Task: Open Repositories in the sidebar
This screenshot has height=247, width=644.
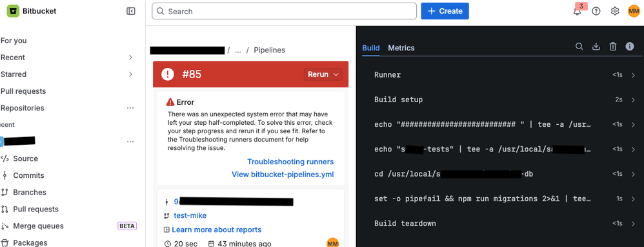Action: click(x=22, y=108)
